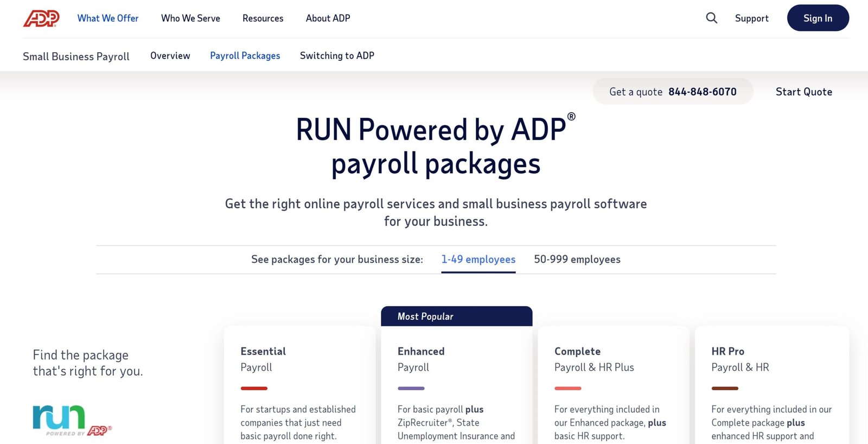This screenshot has height=444, width=868.
Task: Select the Payroll Packages sub-navigation item
Action: pos(245,56)
